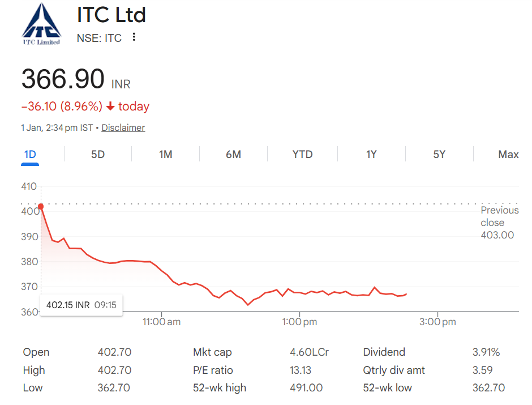Image resolution: width=532 pixels, height=405 pixels.
Task: Click the 52-wk high value 491.00
Action: tap(306, 387)
